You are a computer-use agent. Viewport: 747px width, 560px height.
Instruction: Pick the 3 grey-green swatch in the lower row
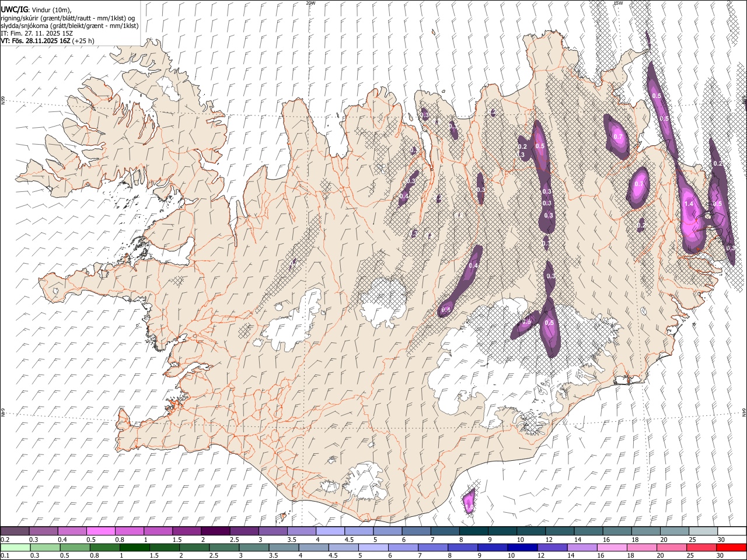(x=254, y=547)
